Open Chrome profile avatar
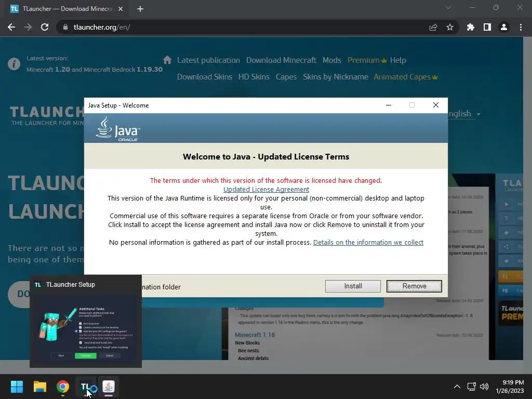 pyautogui.click(x=504, y=27)
